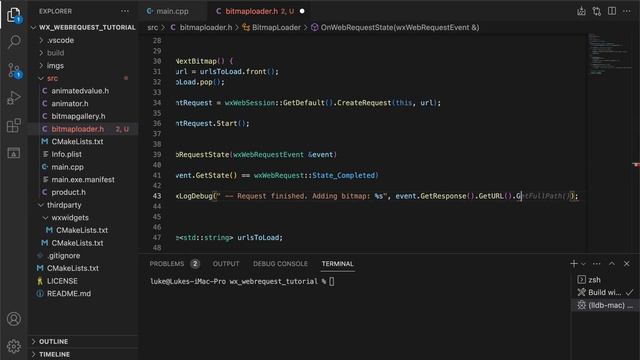Image resolution: width=640 pixels, height=360 pixels.
Task: Open the Run and Debug view
Action: click(x=13, y=98)
